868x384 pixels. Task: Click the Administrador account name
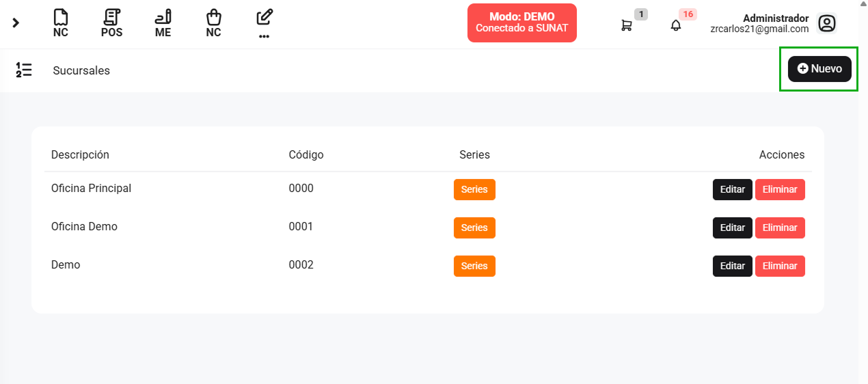(776, 18)
